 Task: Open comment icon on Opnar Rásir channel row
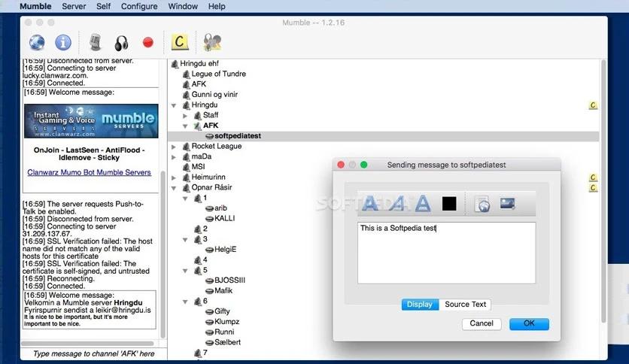(593, 187)
